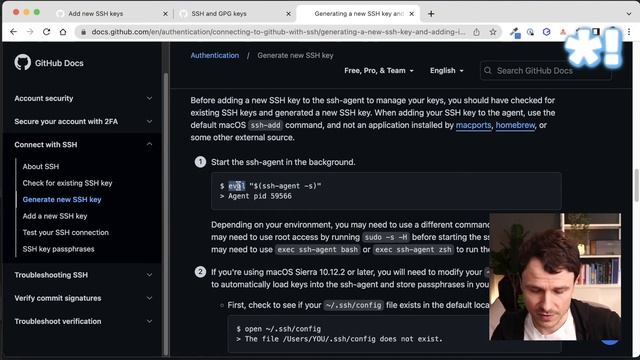Open Check for existing SSH key
Screen dimensions: 640x360
(x=67, y=183)
